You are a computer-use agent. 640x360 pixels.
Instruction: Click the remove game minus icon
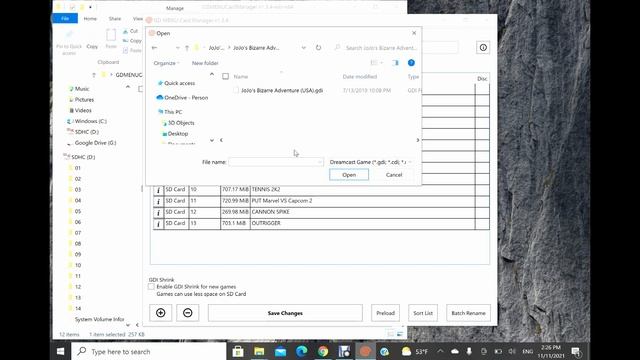188,313
